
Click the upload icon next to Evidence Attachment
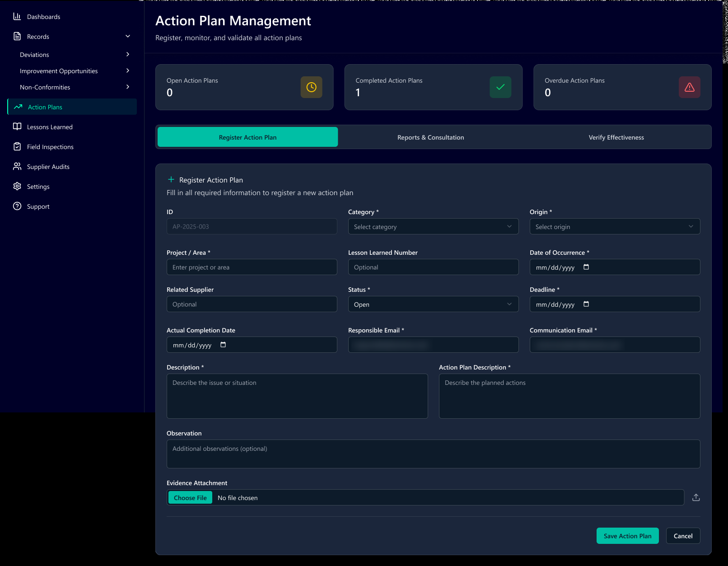696,497
